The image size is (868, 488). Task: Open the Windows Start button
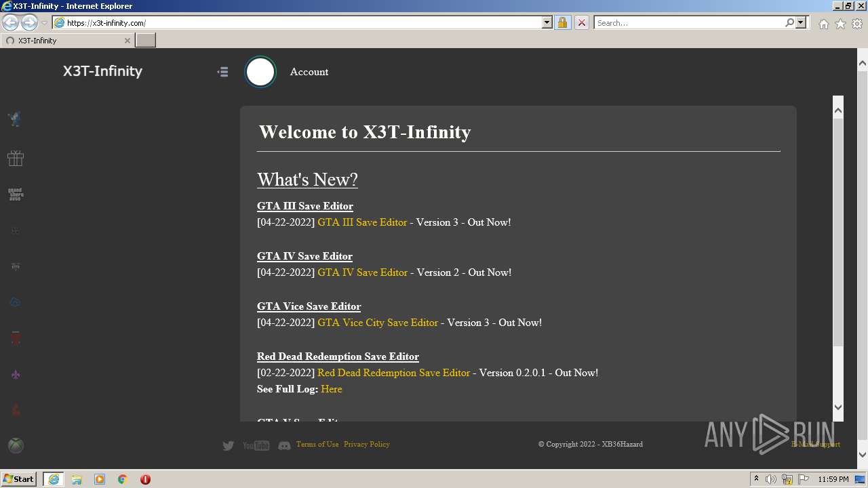click(19, 479)
